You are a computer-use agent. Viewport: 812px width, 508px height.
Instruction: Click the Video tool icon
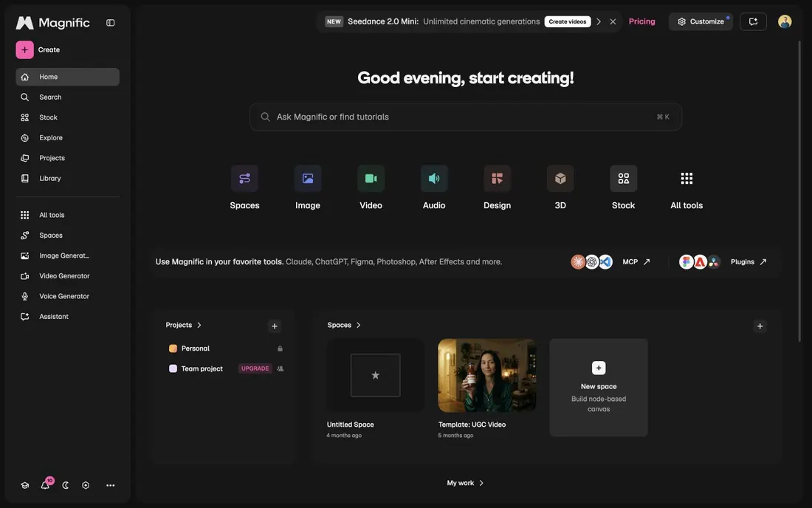(x=371, y=179)
